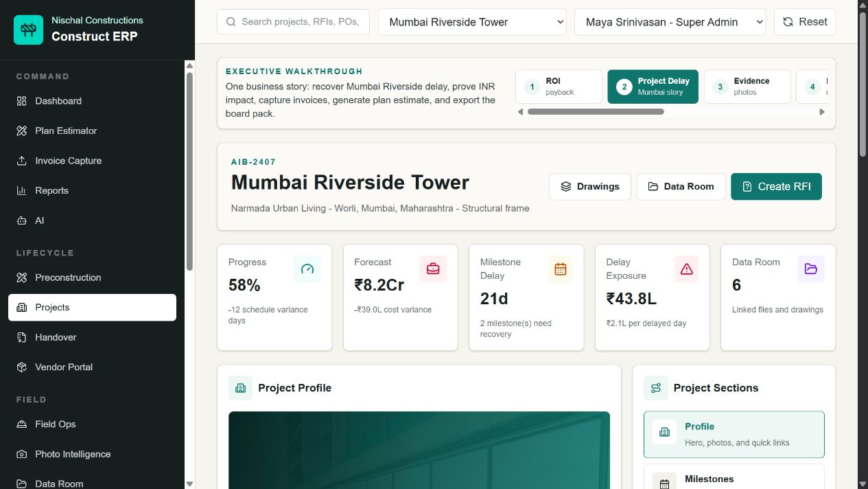
Task: Open the Reports section
Action: pos(92,190)
